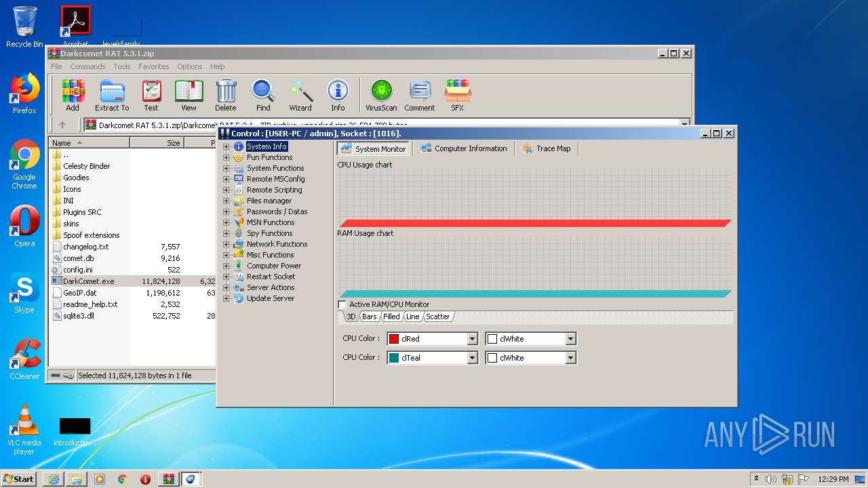
Task: Select the Bars chart style tab
Action: pos(370,317)
